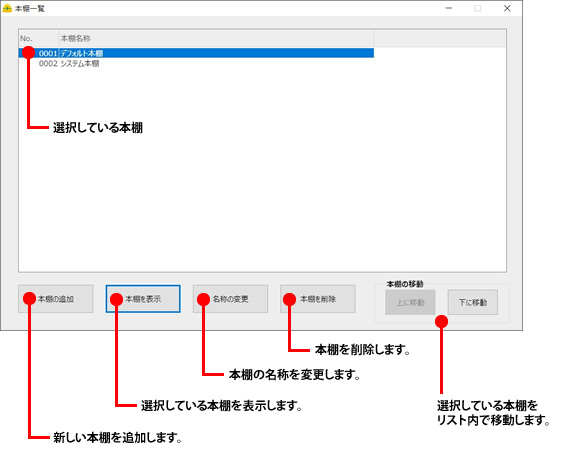Move shelf down with 下に移動
The height and width of the screenshot is (466, 578).
pyautogui.click(x=473, y=302)
